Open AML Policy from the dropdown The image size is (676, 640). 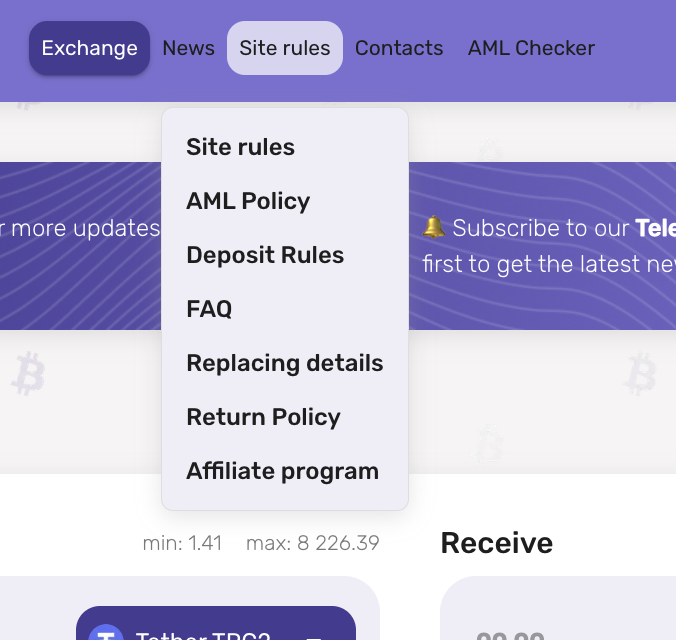(x=248, y=201)
